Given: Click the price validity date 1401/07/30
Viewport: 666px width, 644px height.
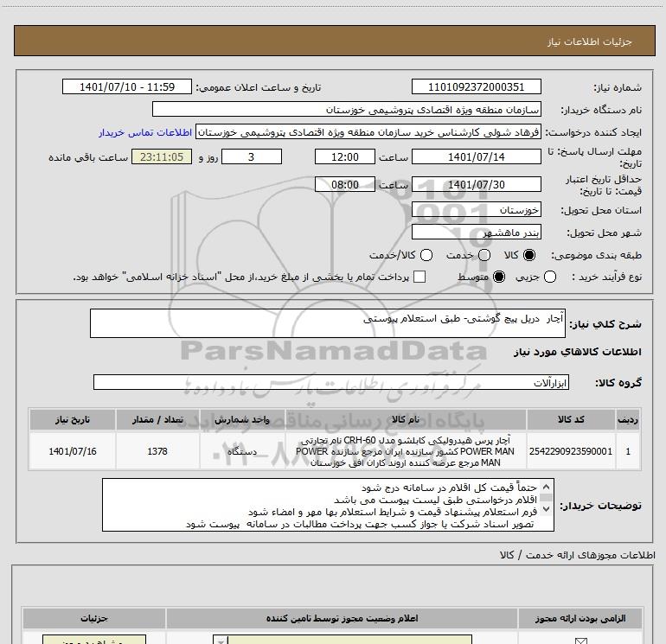Looking at the screenshot, I should coord(476,185).
